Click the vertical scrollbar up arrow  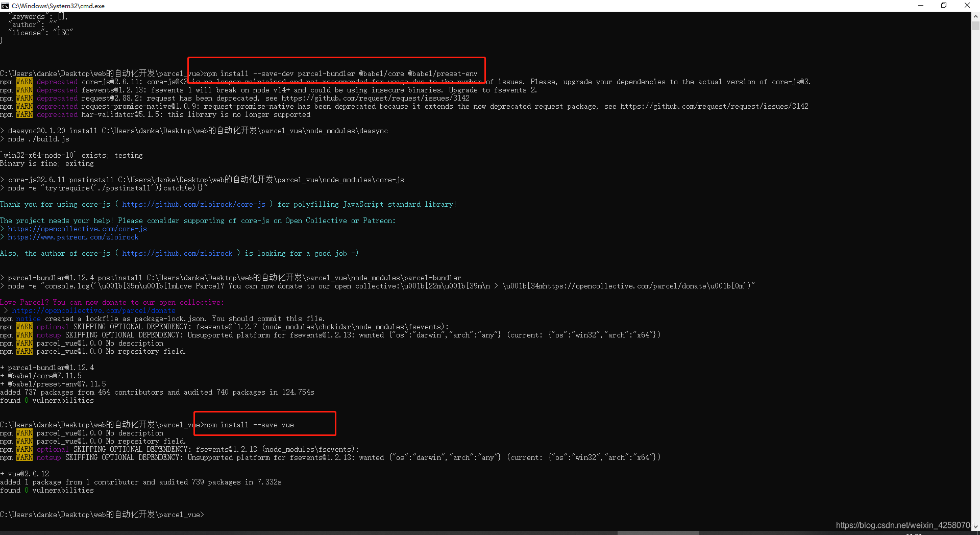coord(975,16)
